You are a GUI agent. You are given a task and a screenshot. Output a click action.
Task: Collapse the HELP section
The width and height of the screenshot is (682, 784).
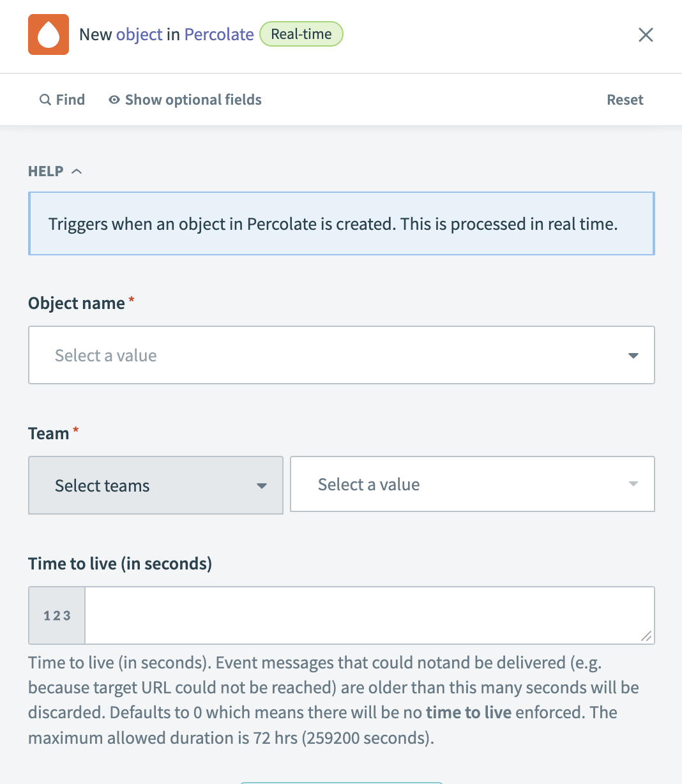click(x=77, y=170)
